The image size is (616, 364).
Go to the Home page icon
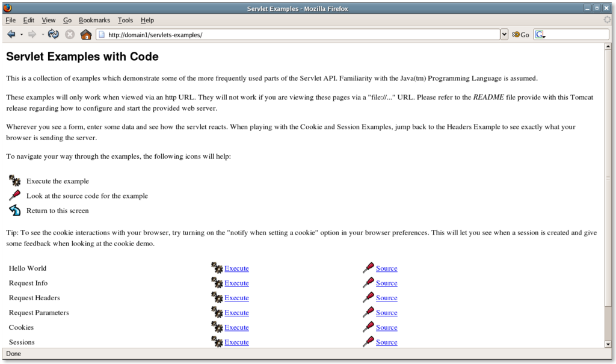[x=86, y=34]
